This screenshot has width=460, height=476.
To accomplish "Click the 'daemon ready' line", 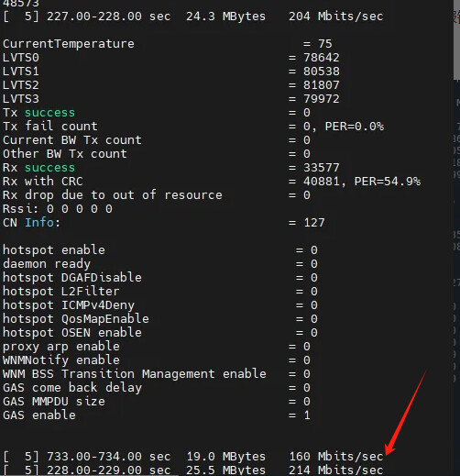I will [x=160, y=264].
